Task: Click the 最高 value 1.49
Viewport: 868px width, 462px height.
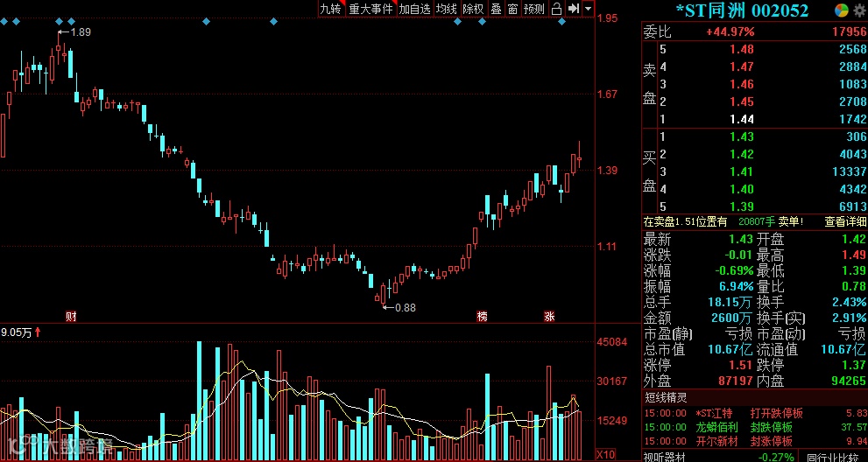Action: (x=854, y=255)
